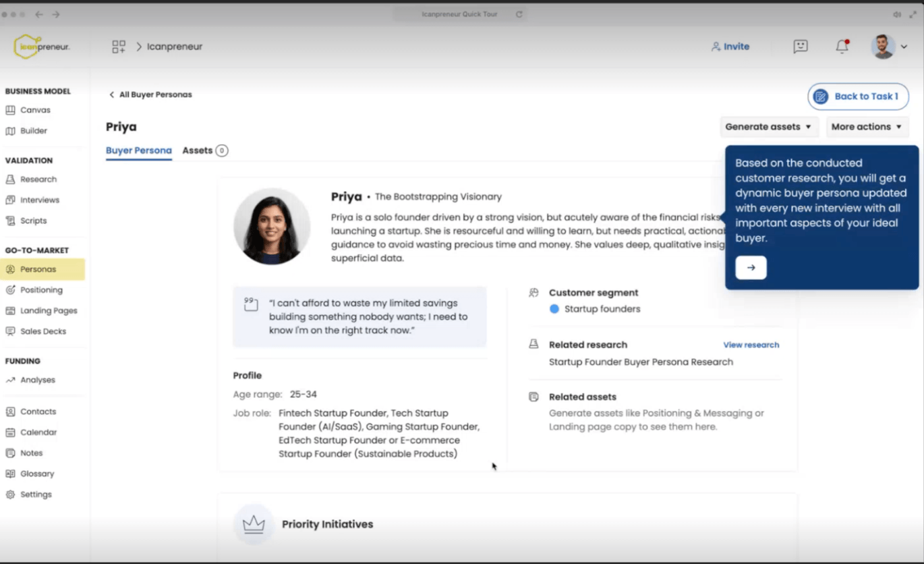Image resolution: width=924 pixels, height=564 pixels.
Task: Click the Startup founders segment dot
Action: pos(554,309)
